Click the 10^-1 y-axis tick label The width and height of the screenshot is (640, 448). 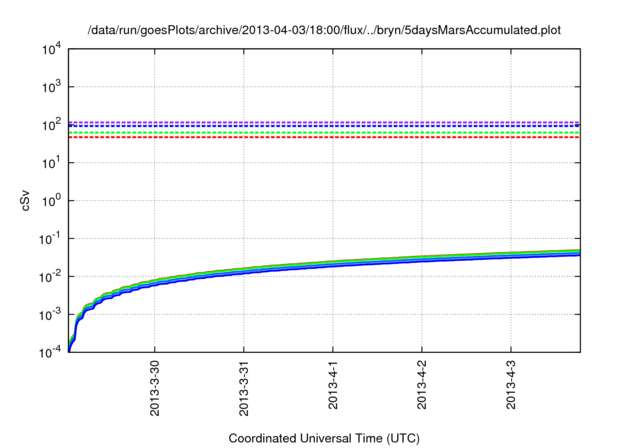[50, 239]
